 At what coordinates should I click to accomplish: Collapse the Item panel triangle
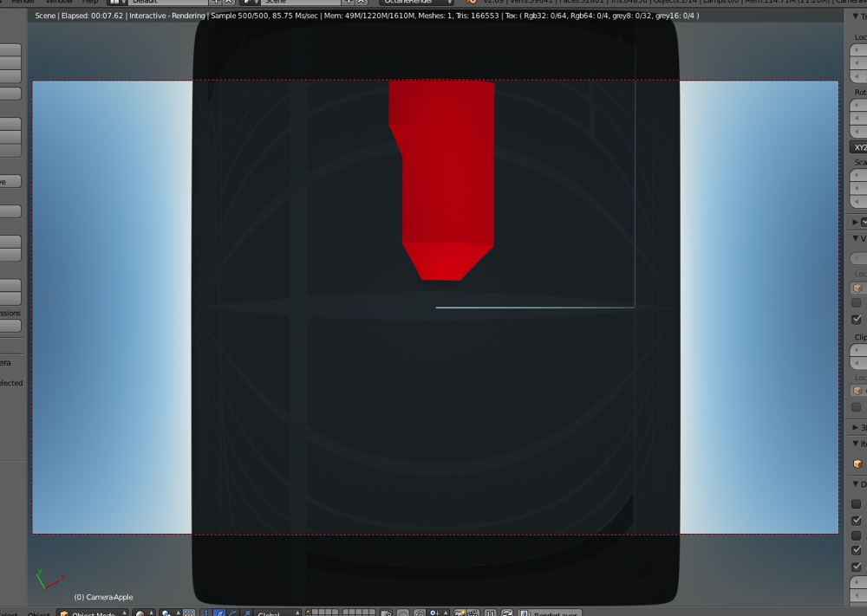point(856,444)
